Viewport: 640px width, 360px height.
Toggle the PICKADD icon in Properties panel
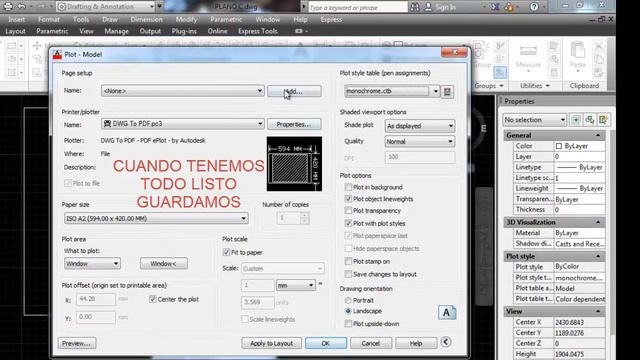click(576, 120)
